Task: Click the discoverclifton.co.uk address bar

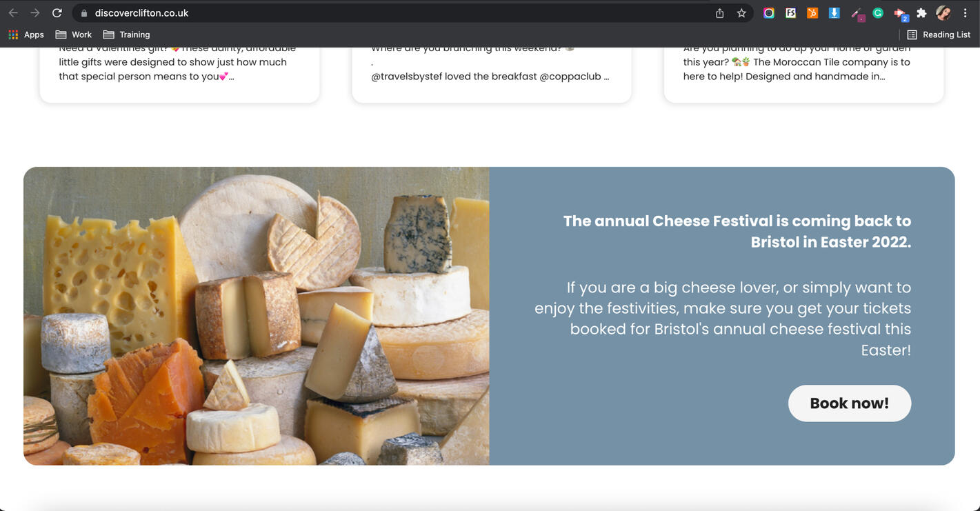Action: point(393,13)
